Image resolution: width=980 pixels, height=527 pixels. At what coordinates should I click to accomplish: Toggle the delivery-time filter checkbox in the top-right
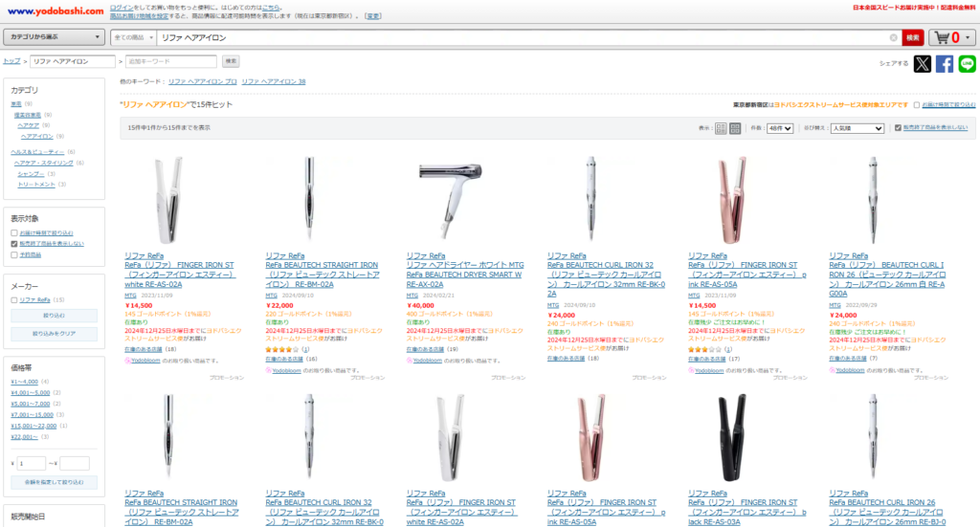916,105
